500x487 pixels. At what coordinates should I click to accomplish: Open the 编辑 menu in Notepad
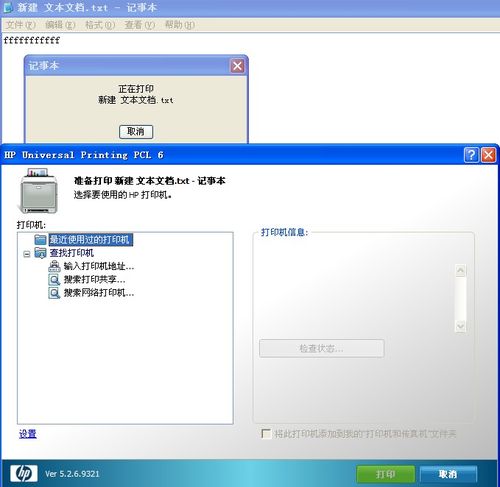tap(60, 25)
